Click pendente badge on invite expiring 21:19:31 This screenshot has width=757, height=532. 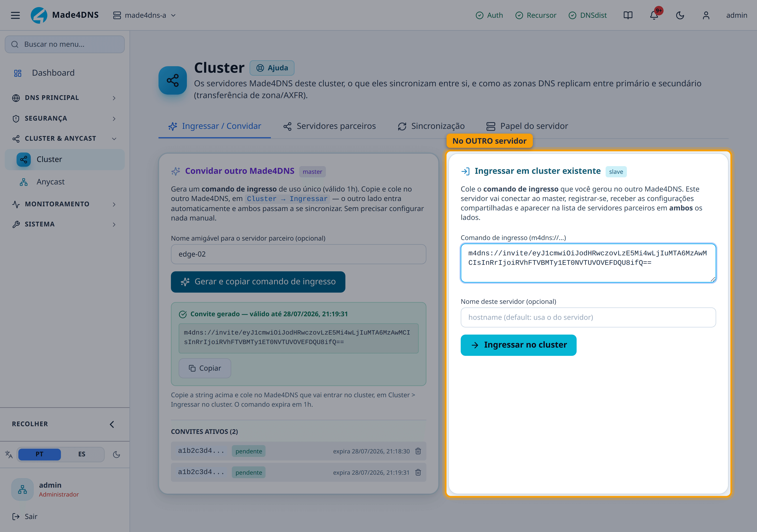pos(249,473)
